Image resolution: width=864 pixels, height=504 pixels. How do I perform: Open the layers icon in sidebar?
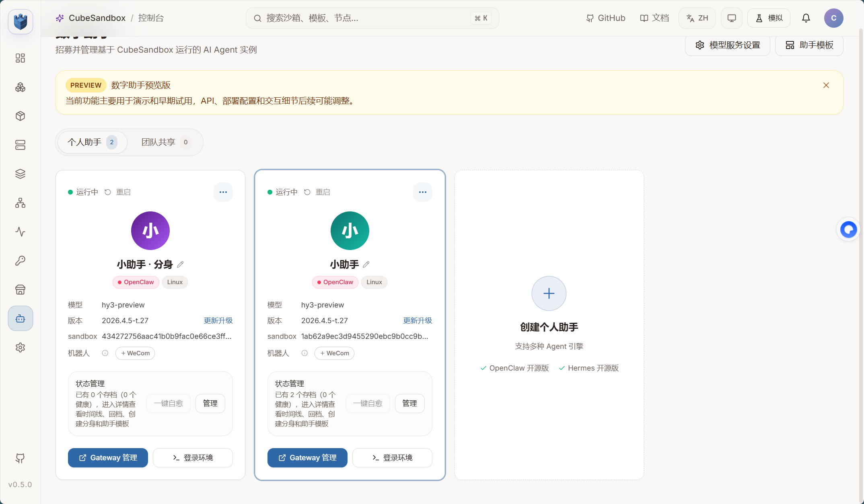(21, 174)
